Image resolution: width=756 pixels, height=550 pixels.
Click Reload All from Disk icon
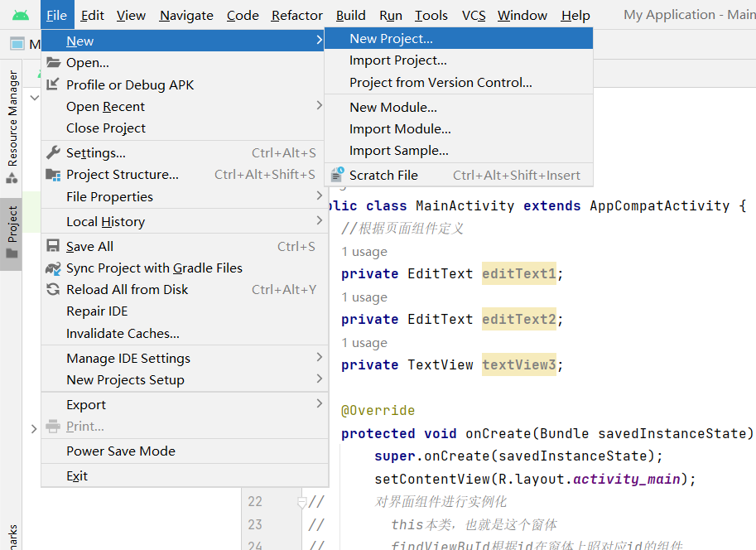tap(54, 290)
